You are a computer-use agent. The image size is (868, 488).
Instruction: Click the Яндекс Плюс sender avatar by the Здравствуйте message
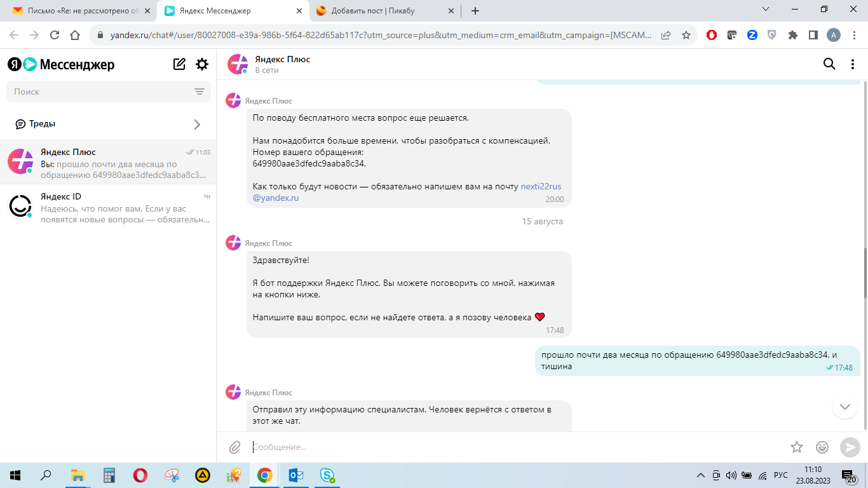(x=233, y=243)
